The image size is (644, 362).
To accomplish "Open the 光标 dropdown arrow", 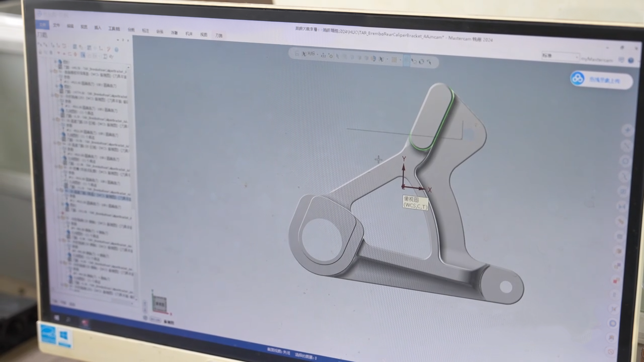I will click(317, 54).
